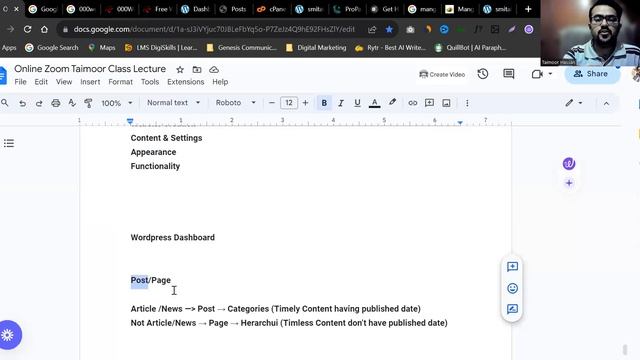Viewport: 640px width, 360px height.
Task: Click the purple floating widget button
Action: (8, 335)
